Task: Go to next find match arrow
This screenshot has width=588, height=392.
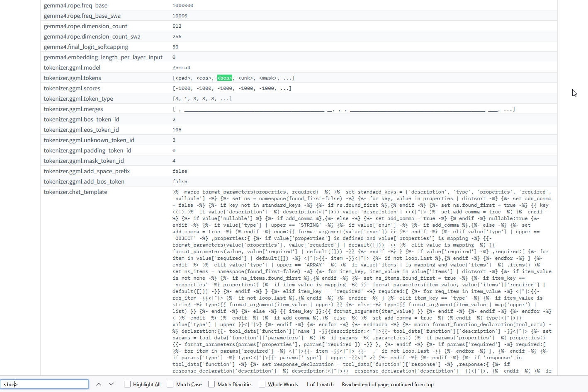Action: tap(111, 384)
